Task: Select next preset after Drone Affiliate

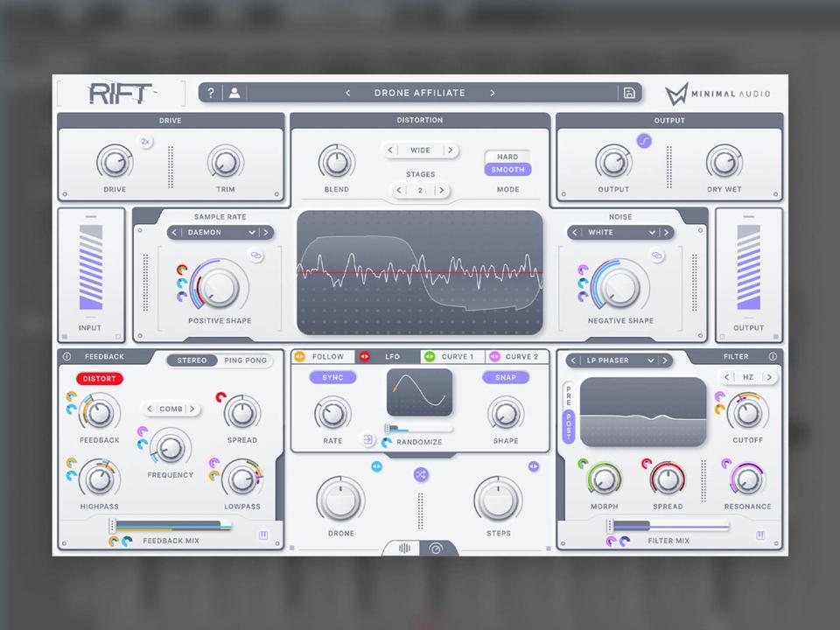Action: click(x=493, y=93)
